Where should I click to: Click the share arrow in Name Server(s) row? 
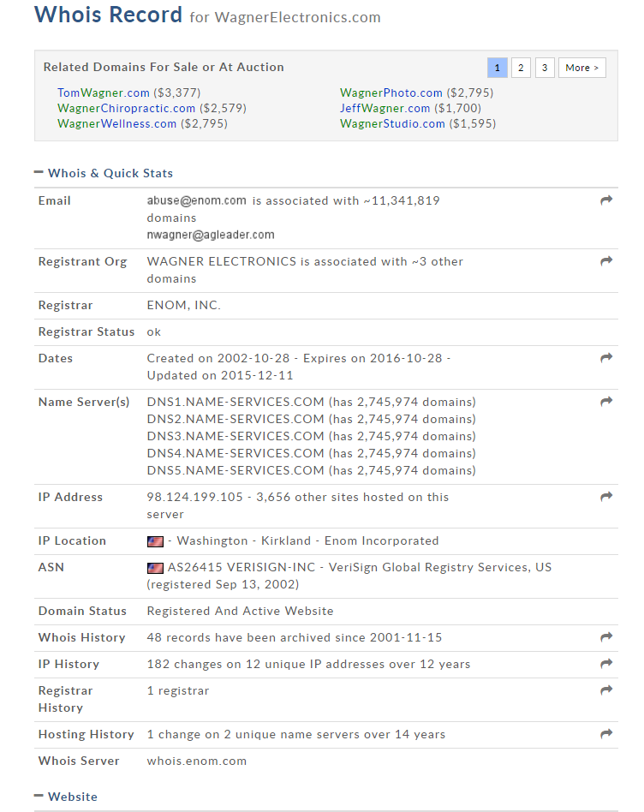(606, 402)
